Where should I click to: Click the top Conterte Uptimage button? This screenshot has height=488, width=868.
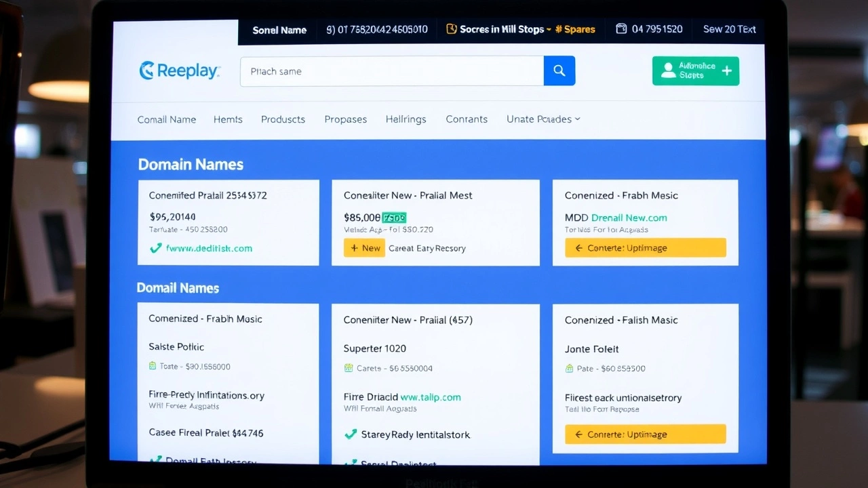(645, 248)
